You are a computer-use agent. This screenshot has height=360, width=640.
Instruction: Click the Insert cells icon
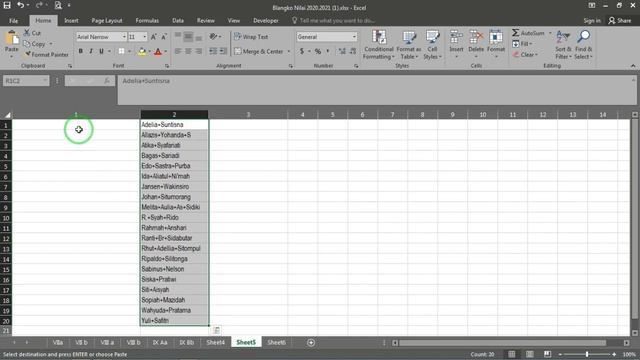tap(456, 38)
